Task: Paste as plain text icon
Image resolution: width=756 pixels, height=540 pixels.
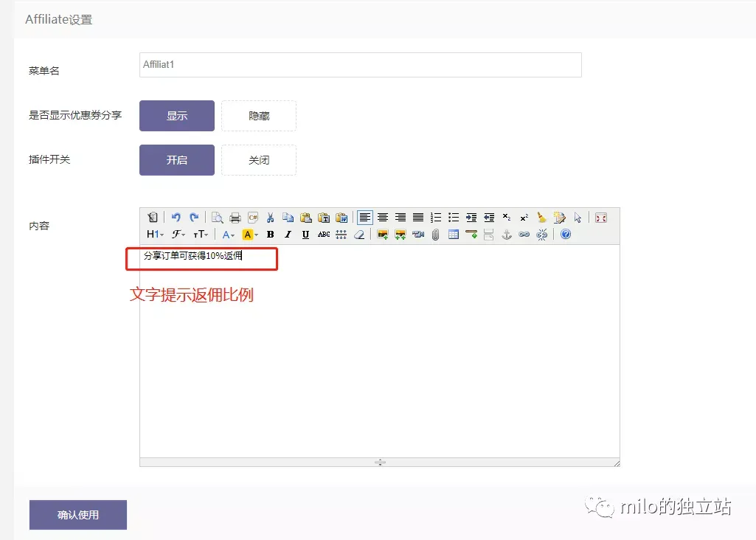Action: [324, 218]
